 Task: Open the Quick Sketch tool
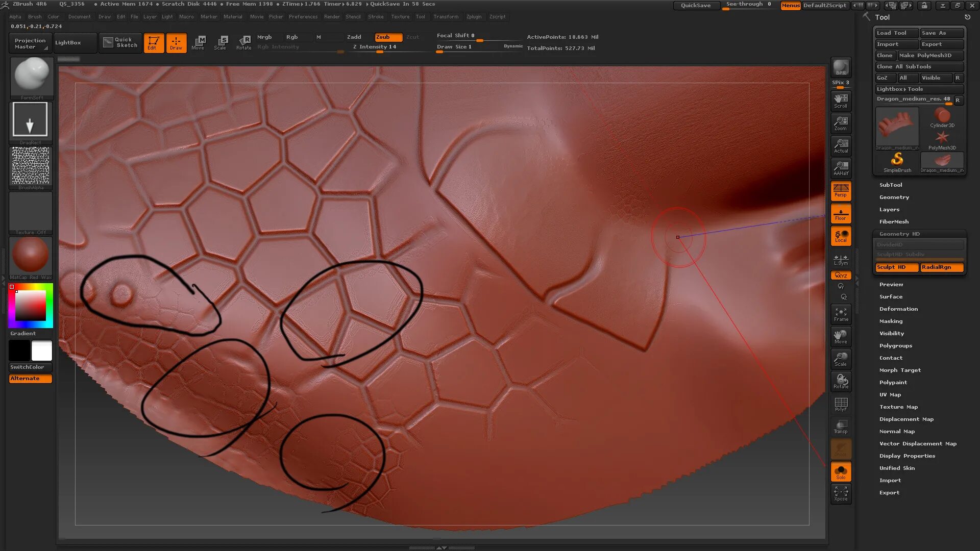tap(121, 42)
